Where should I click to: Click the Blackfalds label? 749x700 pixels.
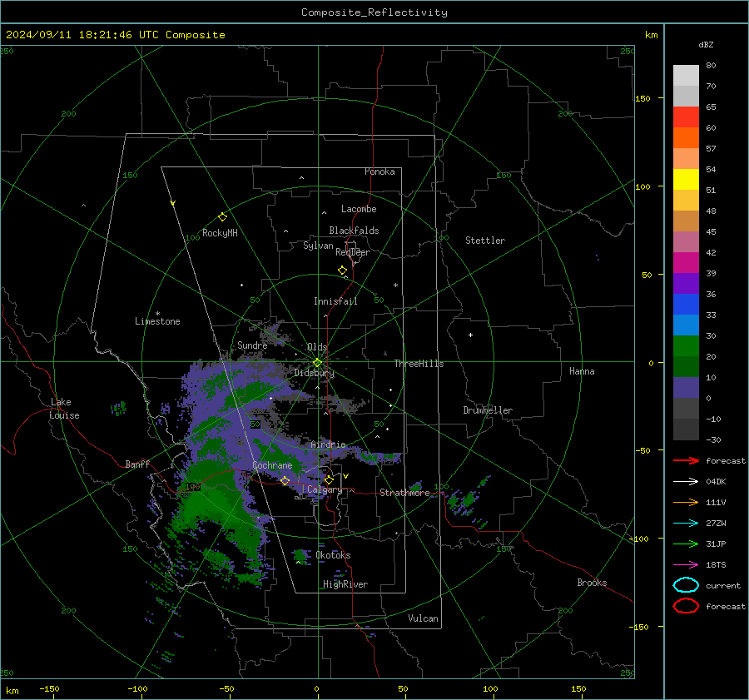point(354,231)
